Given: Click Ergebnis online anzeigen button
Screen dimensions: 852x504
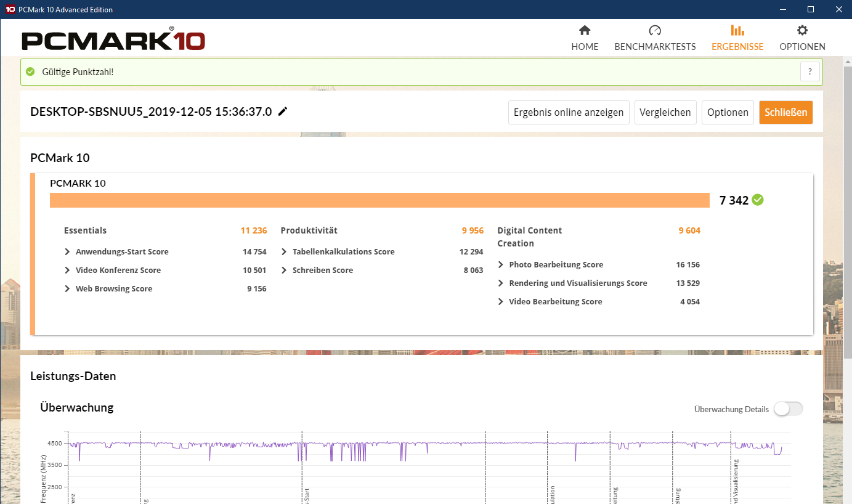Looking at the screenshot, I should click(569, 112).
